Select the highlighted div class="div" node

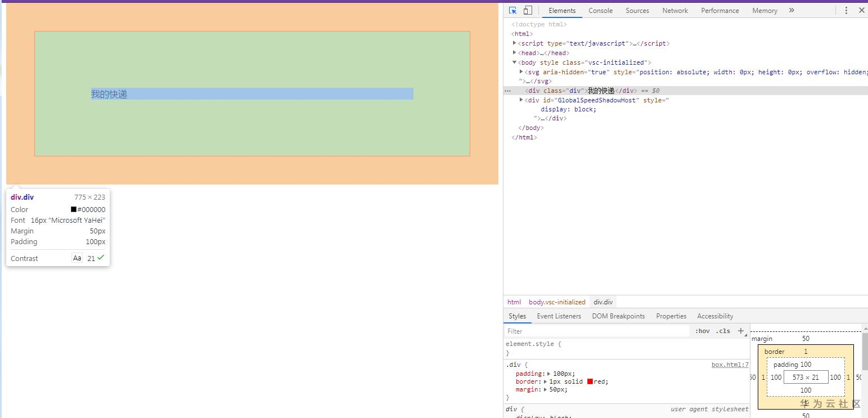(x=686, y=91)
